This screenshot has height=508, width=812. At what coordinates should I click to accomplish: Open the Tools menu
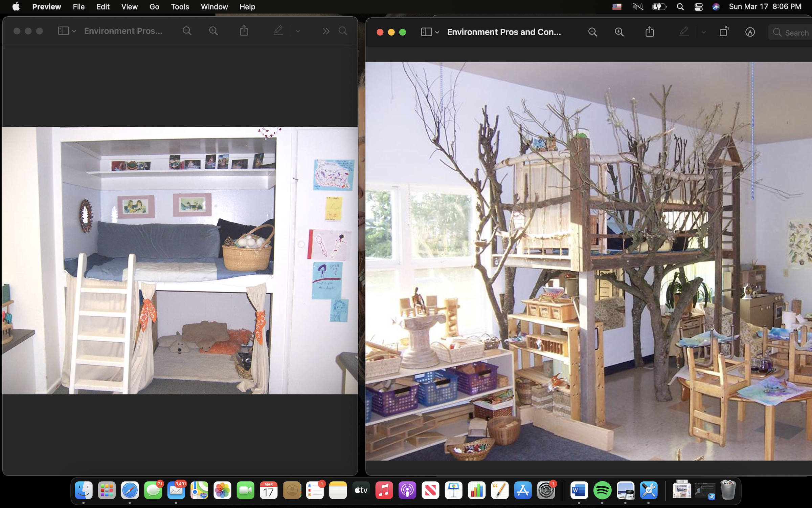pyautogui.click(x=180, y=7)
